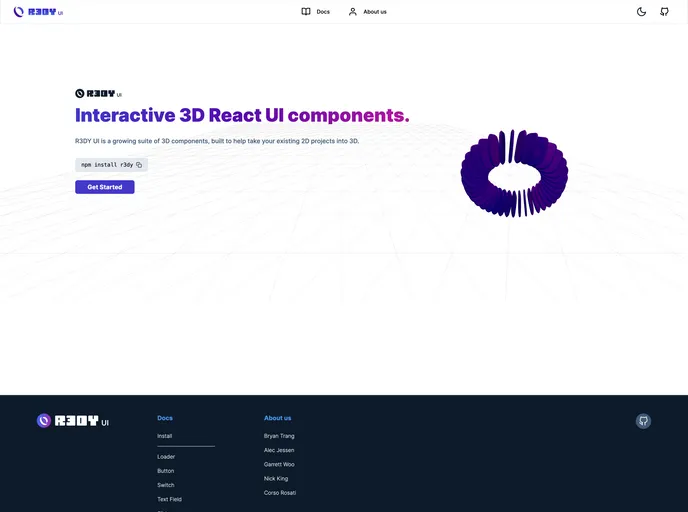The height and width of the screenshot is (512, 688).
Task: Open Corso Rosati in the footer
Action: coord(280,493)
